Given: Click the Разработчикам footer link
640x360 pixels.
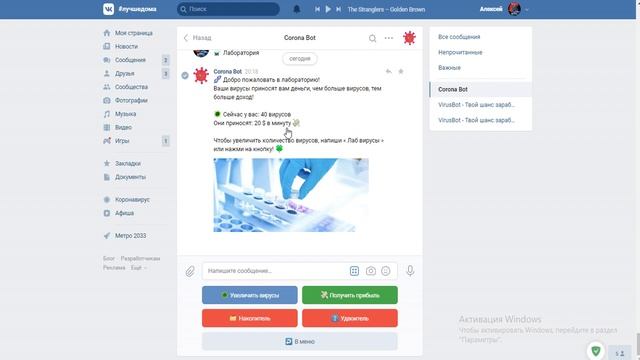Looking at the screenshot, I should coord(140,258).
